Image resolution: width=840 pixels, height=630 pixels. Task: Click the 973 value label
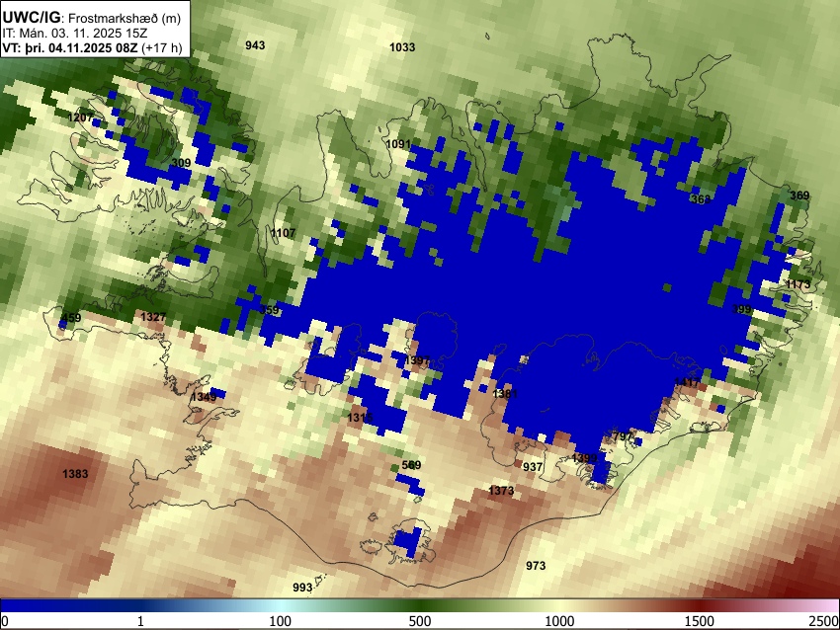536,566
